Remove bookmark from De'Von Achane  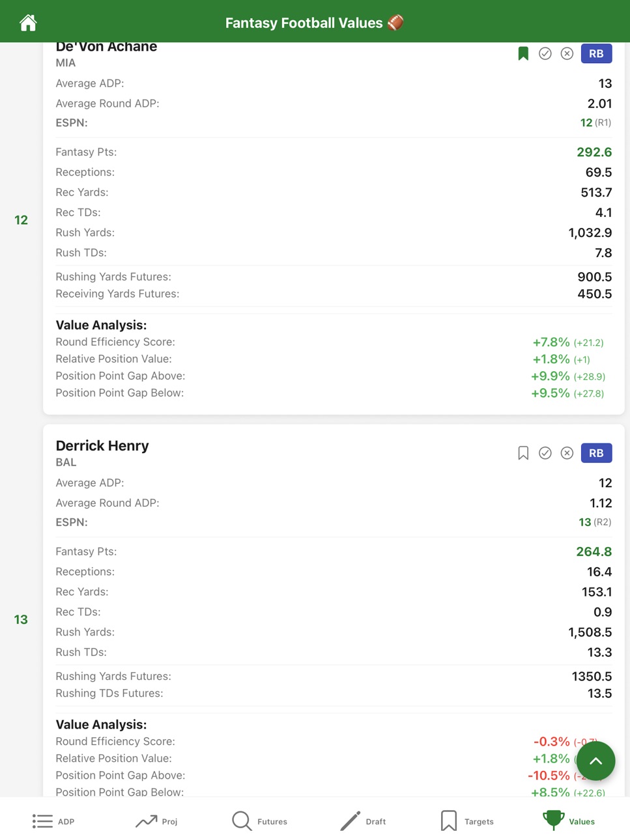pyautogui.click(x=523, y=53)
